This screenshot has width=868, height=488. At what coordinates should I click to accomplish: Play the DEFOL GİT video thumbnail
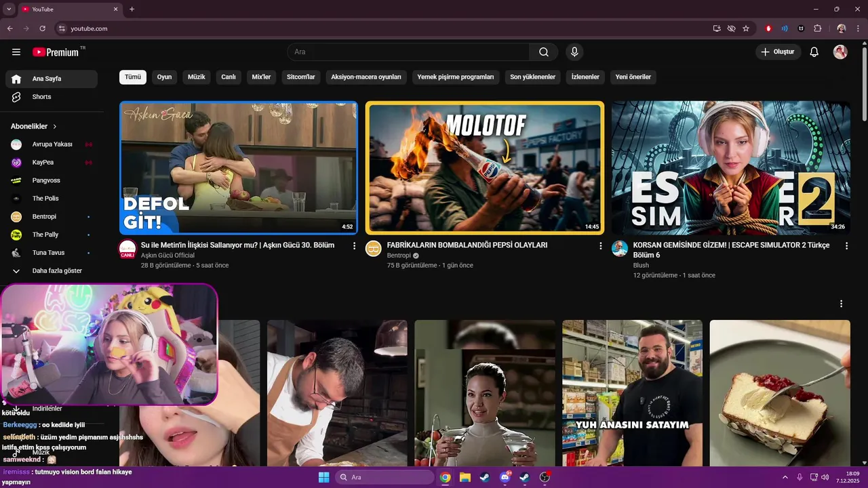pyautogui.click(x=239, y=167)
